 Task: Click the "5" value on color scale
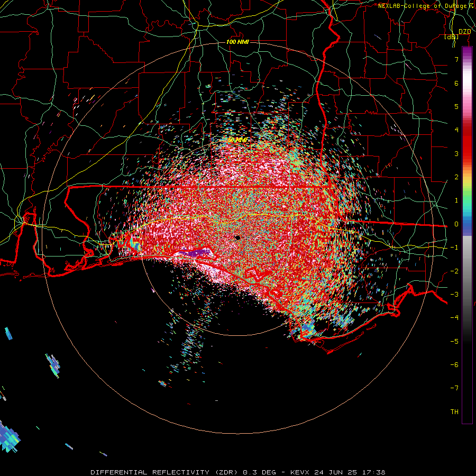click(456, 106)
